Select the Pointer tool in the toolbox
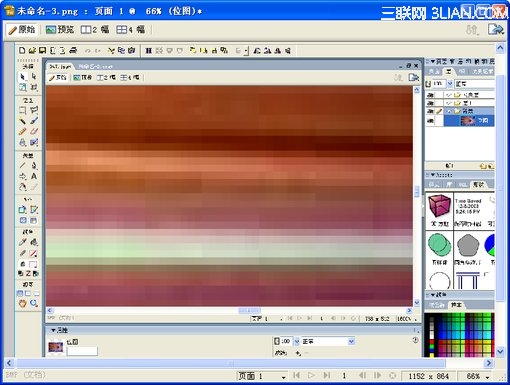 (23, 77)
